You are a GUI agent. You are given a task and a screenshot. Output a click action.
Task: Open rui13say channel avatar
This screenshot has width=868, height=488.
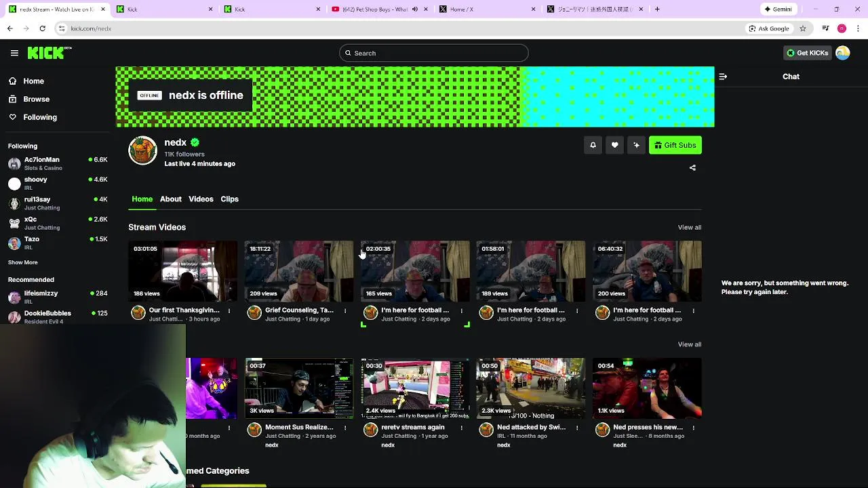(x=14, y=203)
